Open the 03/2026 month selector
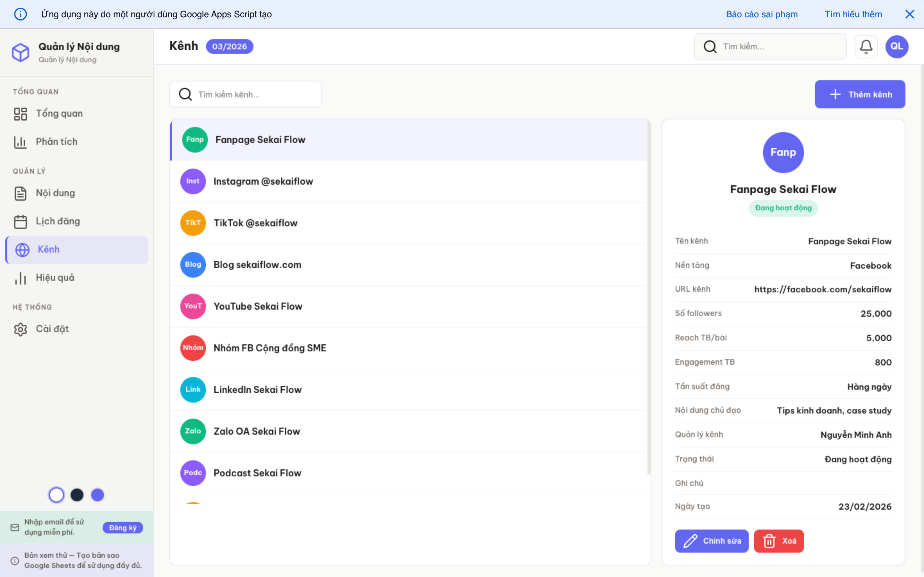924x577 pixels. pyautogui.click(x=229, y=46)
